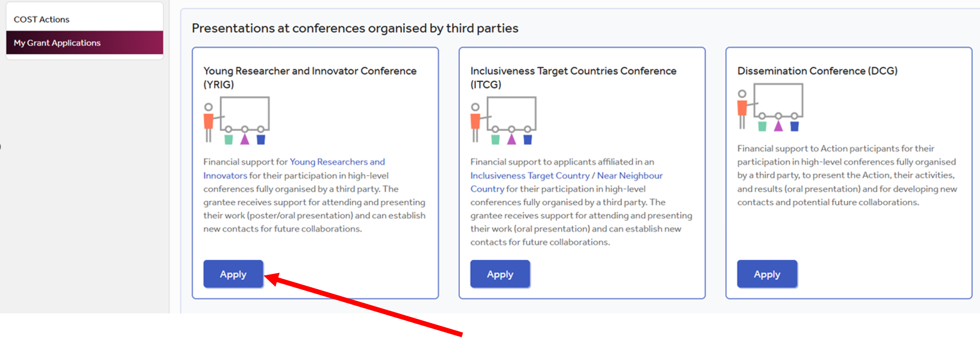Click the Young Researcher and Innovator Conference title

click(x=310, y=78)
